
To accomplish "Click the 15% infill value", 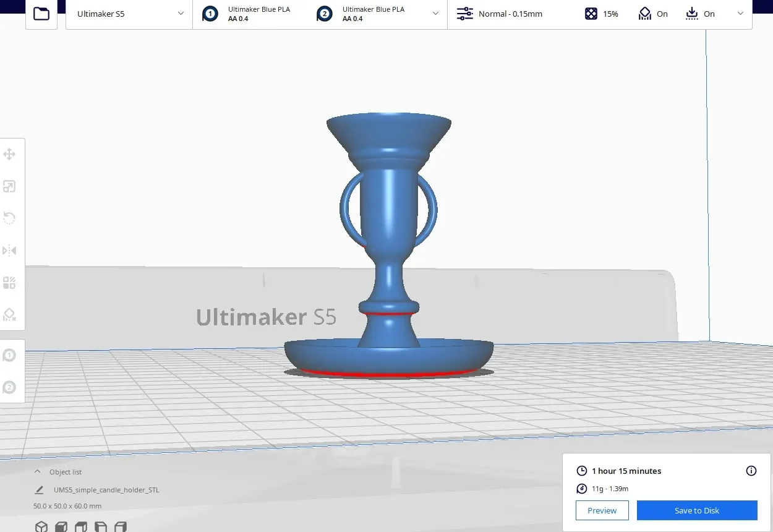I will coord(610,14).
